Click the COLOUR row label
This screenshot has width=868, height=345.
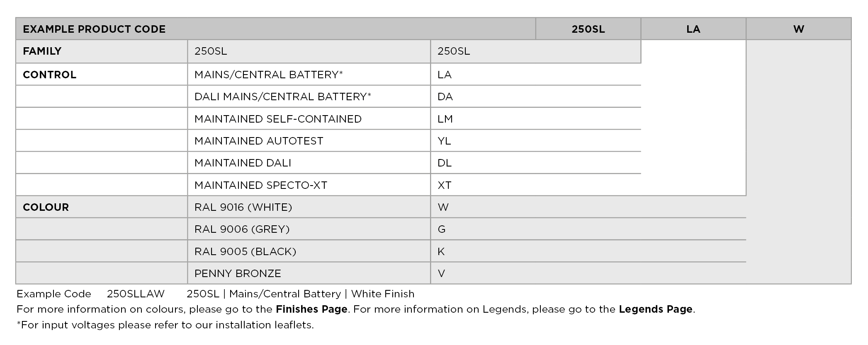click(x=46, y=207)
